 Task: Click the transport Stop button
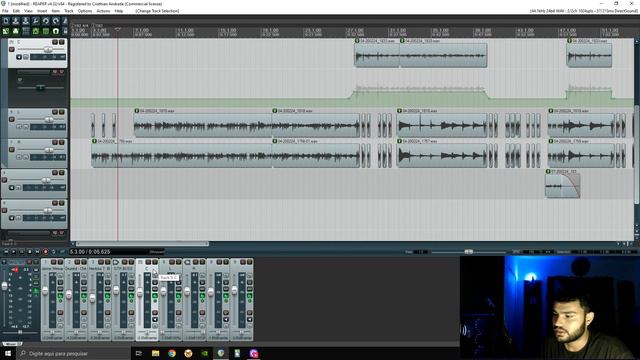29,252
